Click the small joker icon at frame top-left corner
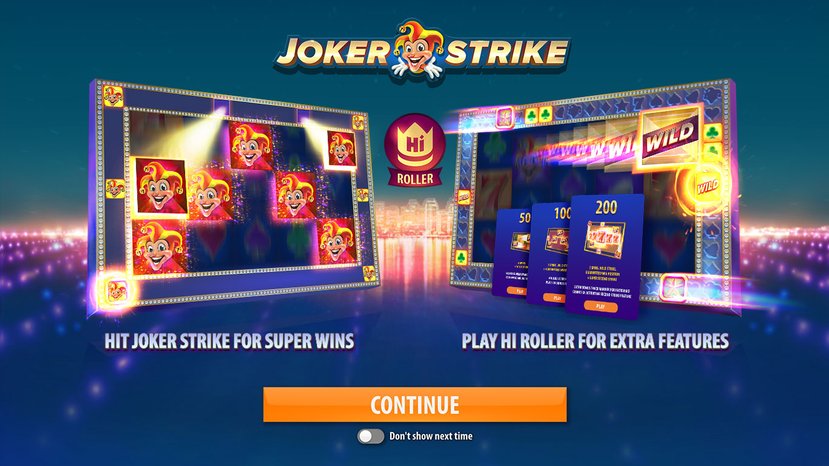This screenshot has height=466, width=829. [113, 96]
